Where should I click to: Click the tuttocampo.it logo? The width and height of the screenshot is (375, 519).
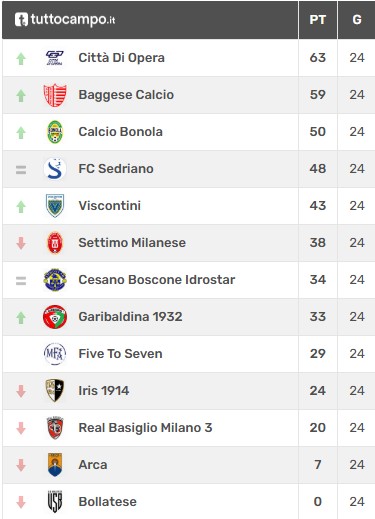[65, 20]
